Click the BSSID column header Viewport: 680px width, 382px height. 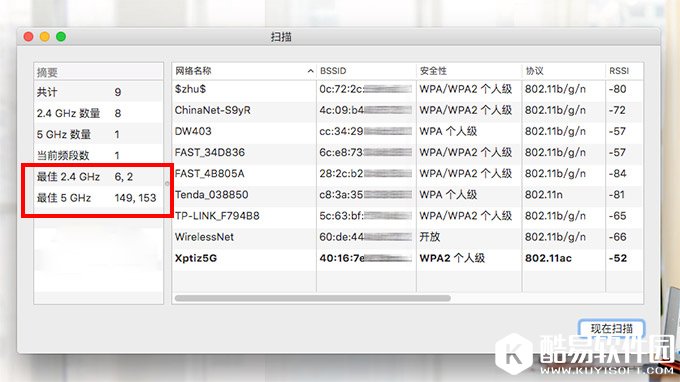point(366,71)
